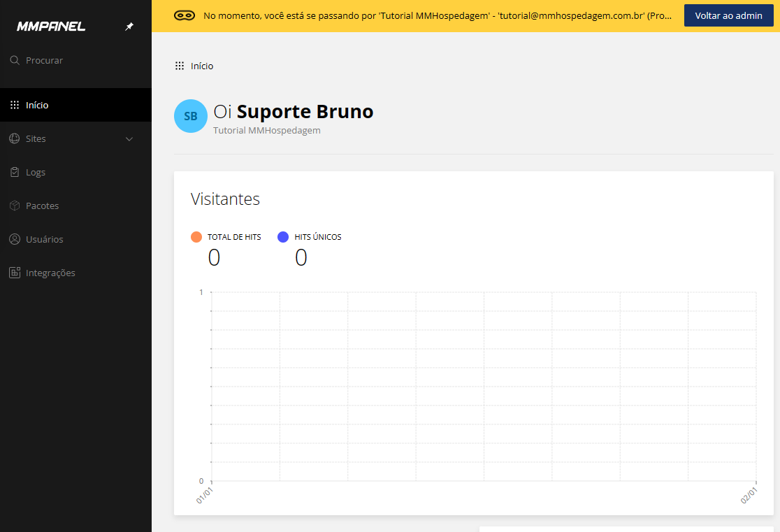Click the Logs clipboard icon
Image resolution: width=780 pixels, height=532 pixels.
point(15,172)
